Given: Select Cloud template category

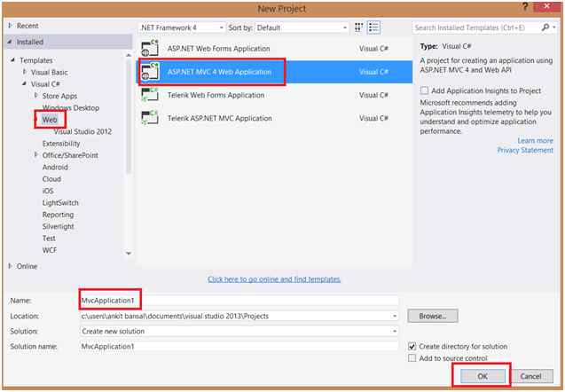Looking at the screenshot, I should pos(51,179).
